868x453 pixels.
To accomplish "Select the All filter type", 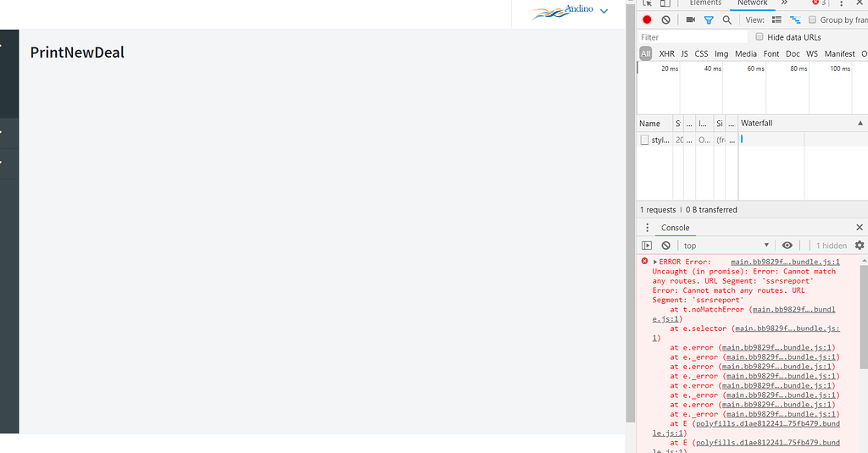I will coord(645,53).
